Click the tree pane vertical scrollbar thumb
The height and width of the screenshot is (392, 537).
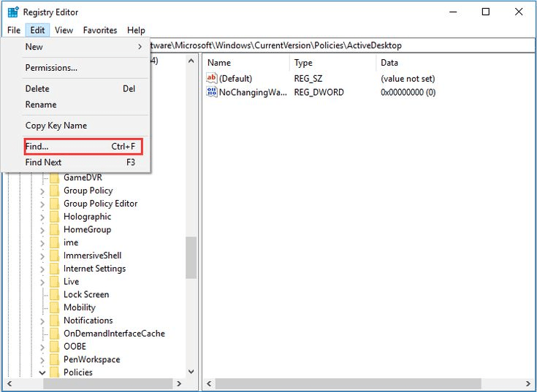(x=191, y=257)
